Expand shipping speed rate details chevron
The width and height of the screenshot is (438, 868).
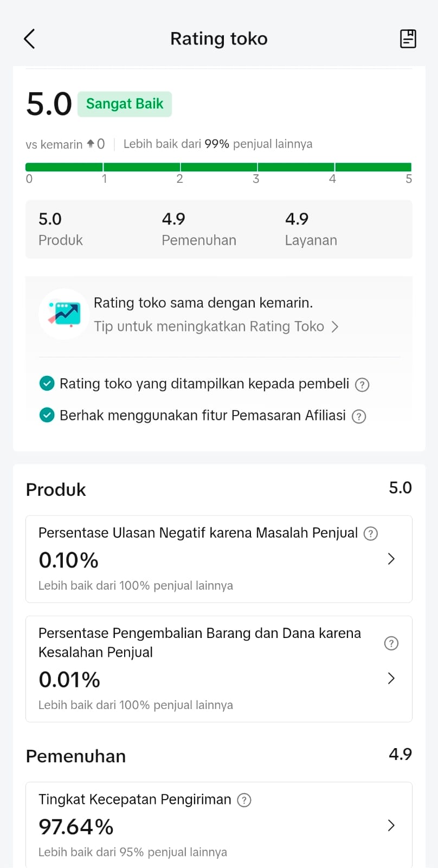click(391, 825)
